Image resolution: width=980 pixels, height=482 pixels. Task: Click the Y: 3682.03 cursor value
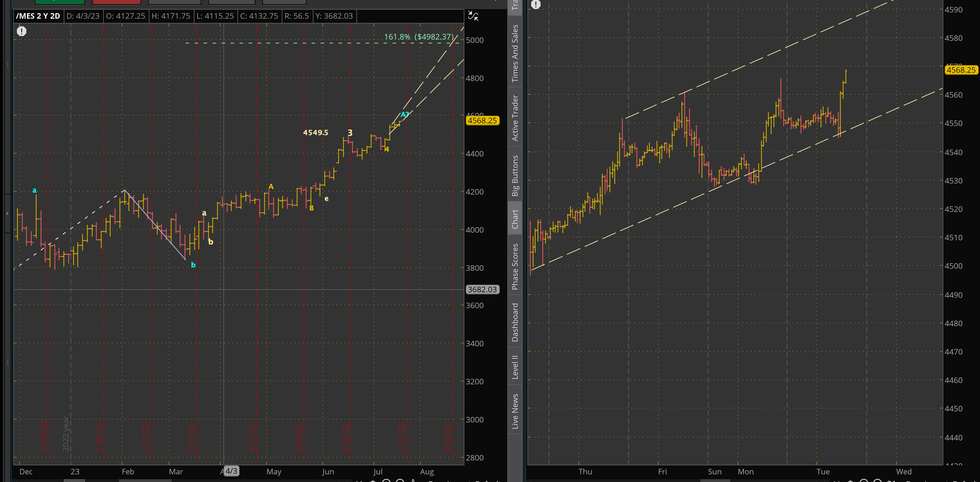coord(334,16)
